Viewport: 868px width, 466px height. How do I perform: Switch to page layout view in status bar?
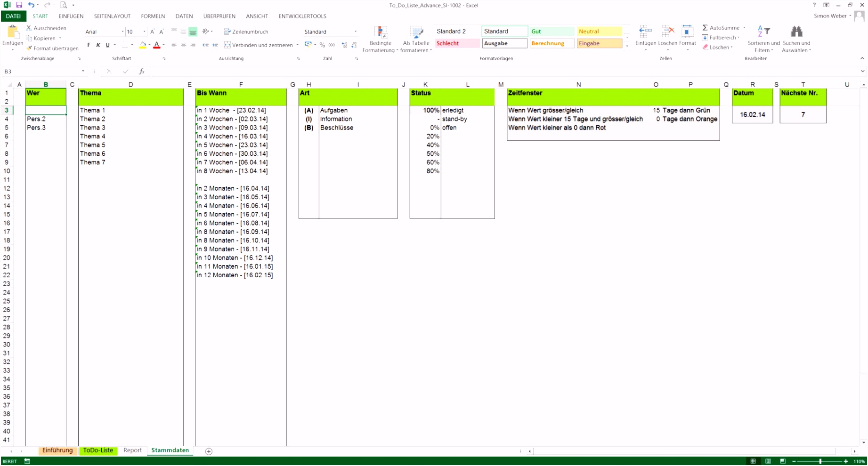click(x=768, y=461)
